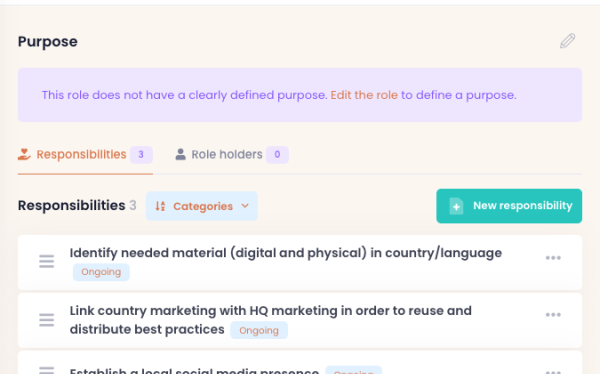
Task: Click 'This role does not have a clearly defined purpose' text
Action: pos(184,95)
